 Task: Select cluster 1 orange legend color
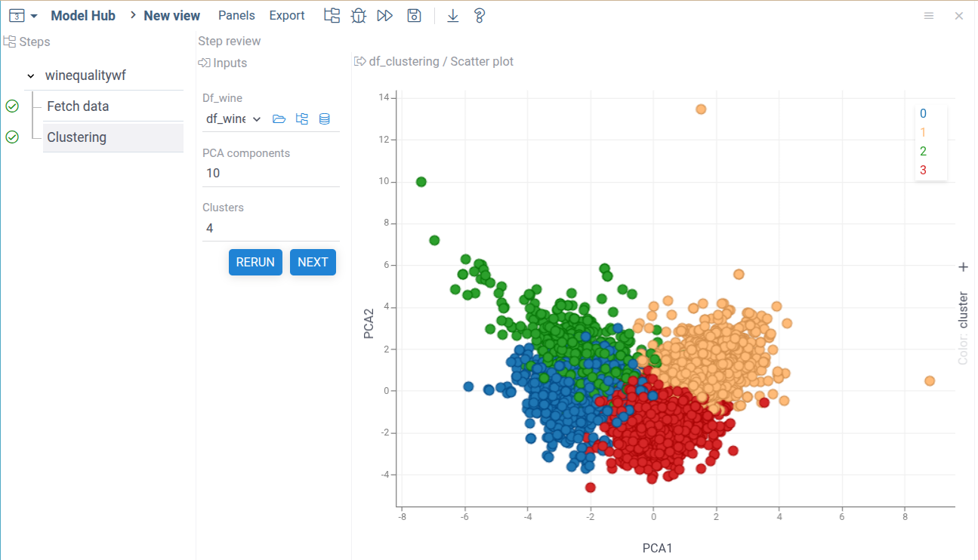(x=923, y=132)
